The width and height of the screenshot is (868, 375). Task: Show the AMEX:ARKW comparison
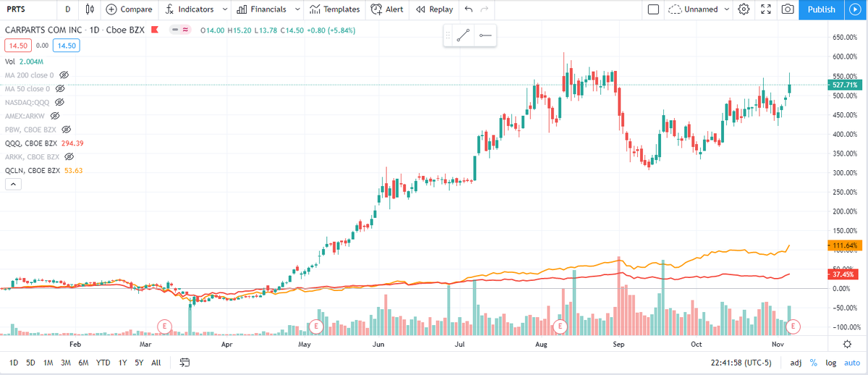(54, 116)
